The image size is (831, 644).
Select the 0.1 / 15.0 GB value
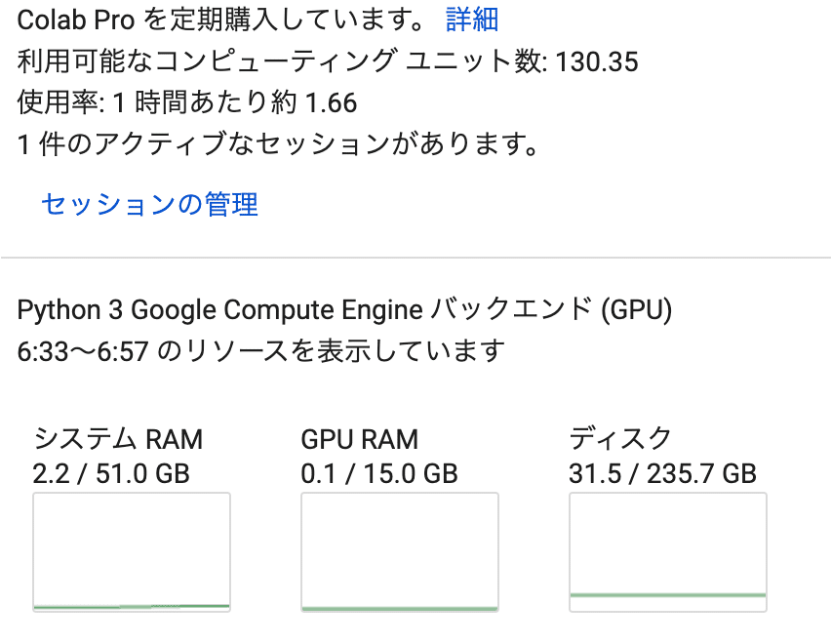click(379, 473)
